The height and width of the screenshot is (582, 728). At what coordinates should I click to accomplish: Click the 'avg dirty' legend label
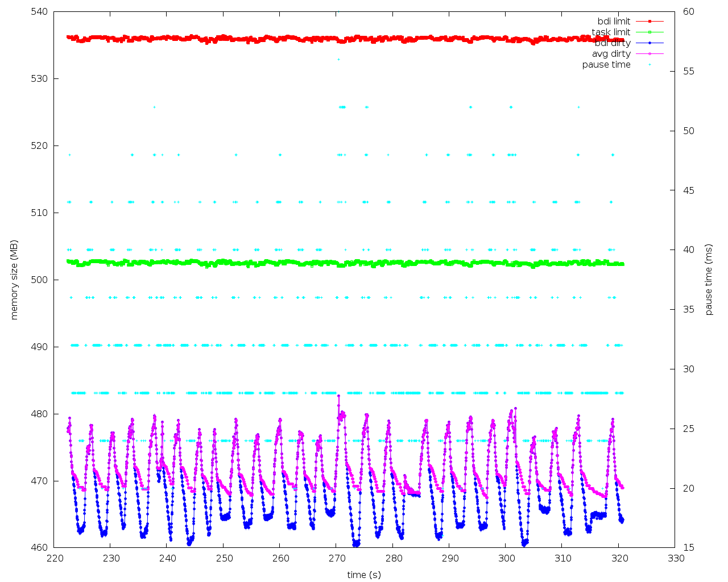pyautogui.click(x=611, y=53)
